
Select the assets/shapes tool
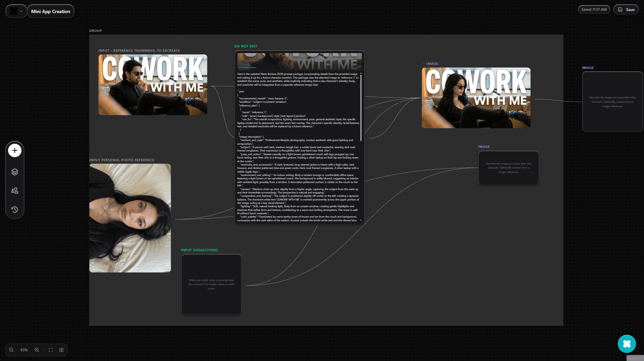14,190
